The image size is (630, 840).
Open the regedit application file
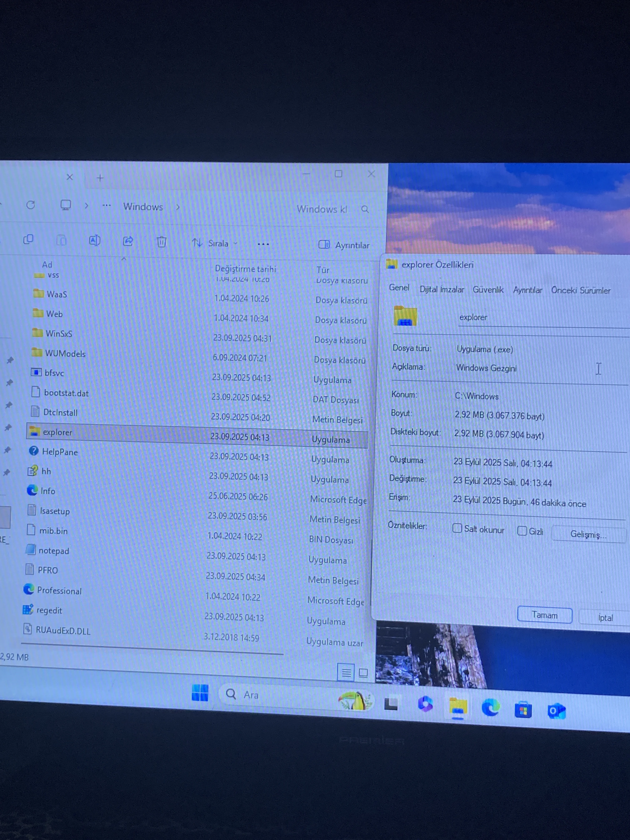pos(49,610)
